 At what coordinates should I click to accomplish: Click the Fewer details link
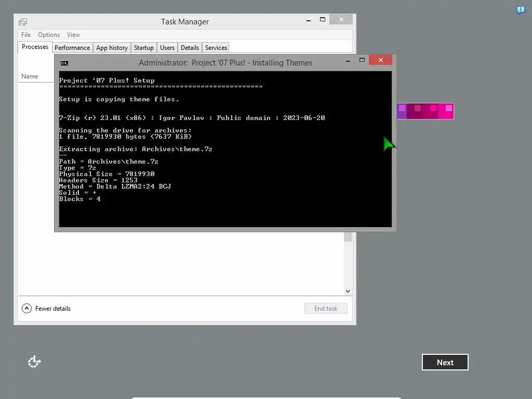53,309
